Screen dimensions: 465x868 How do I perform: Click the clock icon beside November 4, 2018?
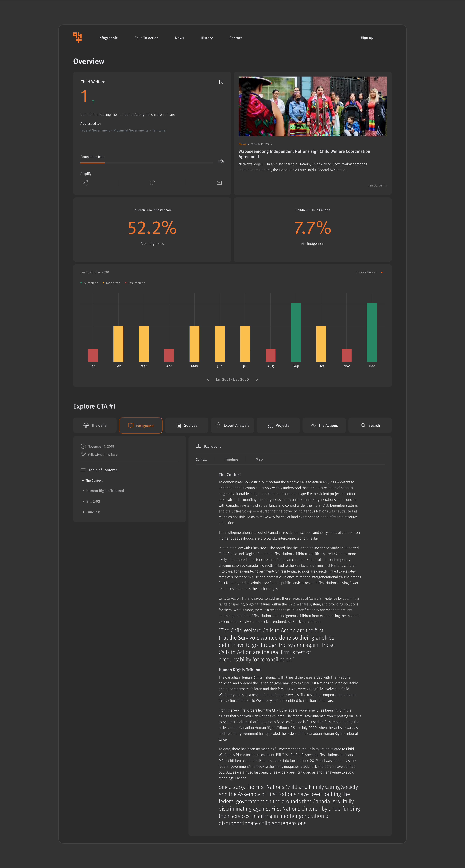(83, 446)
